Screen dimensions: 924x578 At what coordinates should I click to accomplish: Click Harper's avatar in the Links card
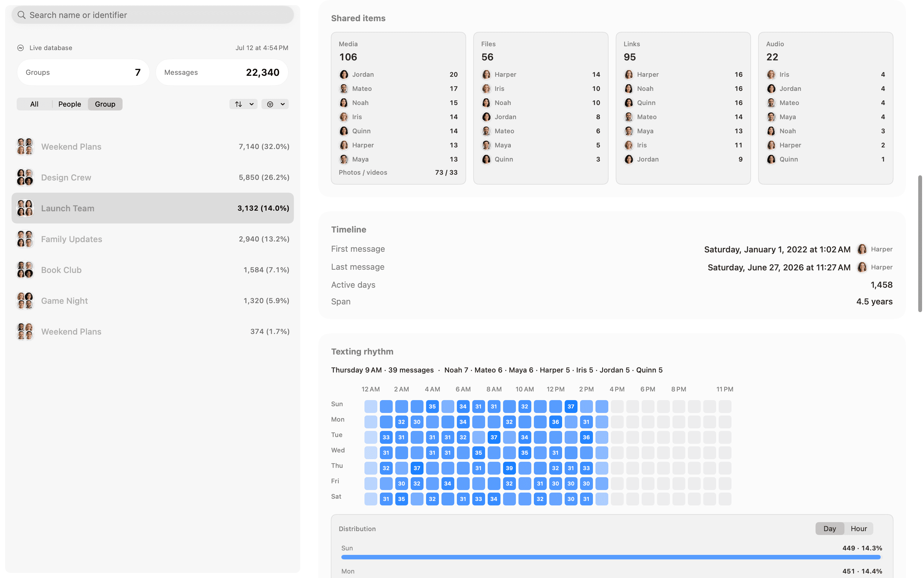(629, 74)
